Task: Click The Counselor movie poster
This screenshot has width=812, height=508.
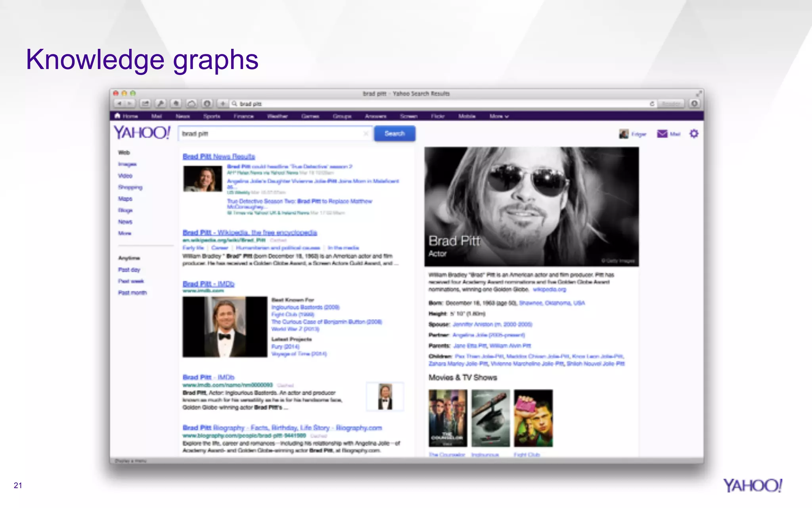Action: pyautogui.click(x=448, y=418)
